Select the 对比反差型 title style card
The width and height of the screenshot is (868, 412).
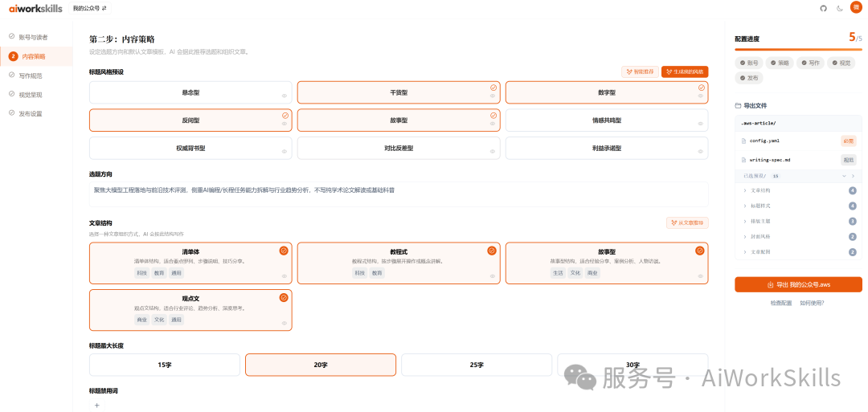point(399,149)
